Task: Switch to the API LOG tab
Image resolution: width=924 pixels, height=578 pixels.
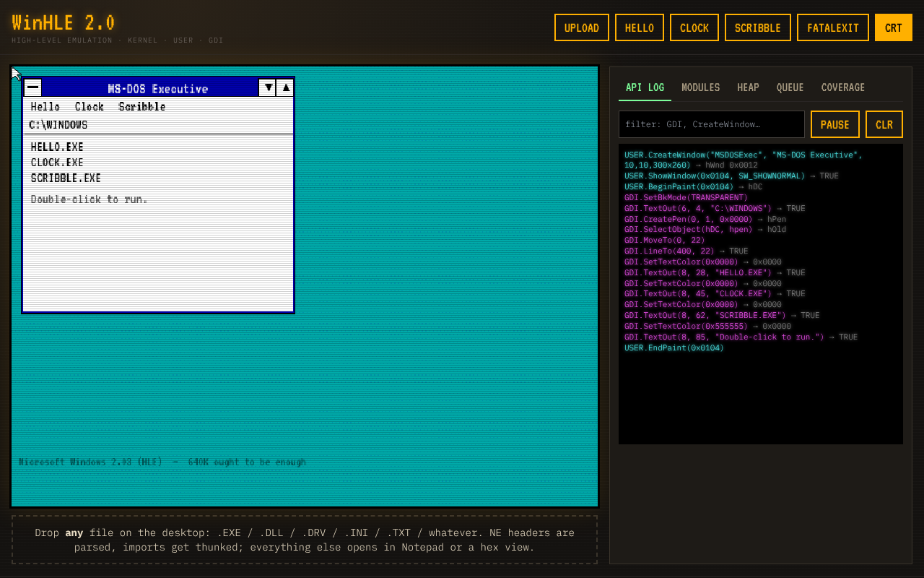Action: tap(645, 87)
